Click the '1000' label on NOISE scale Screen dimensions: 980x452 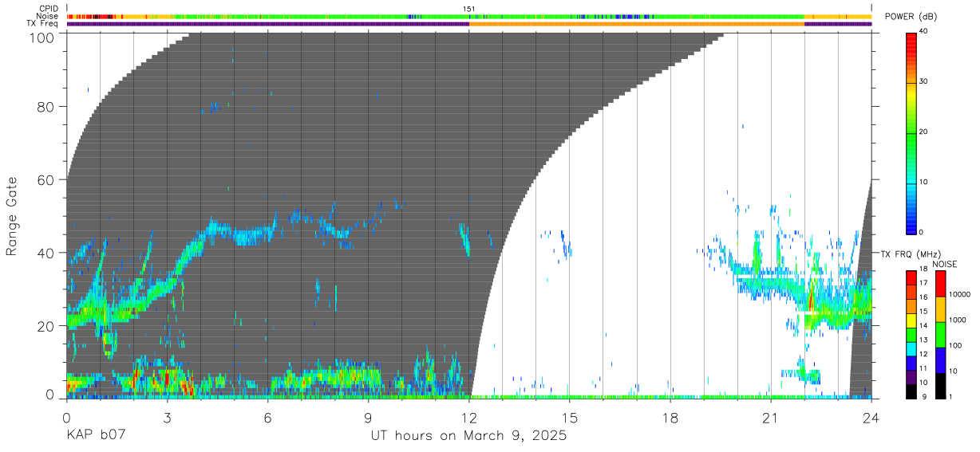(x=957, y=320)
